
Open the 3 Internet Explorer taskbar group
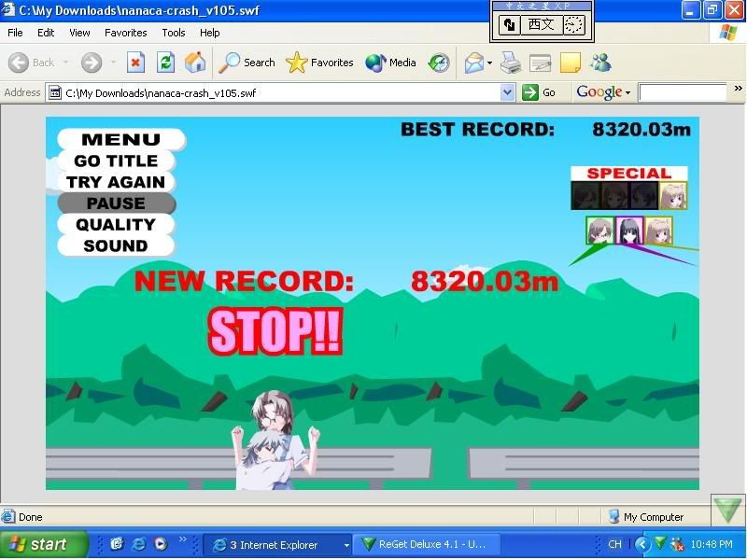pyautogui.click(x=277, y=544)
